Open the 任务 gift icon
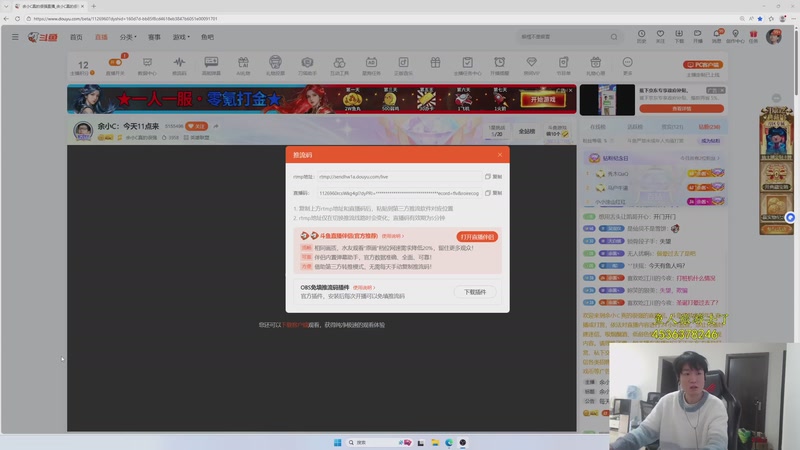 (753, 36)
